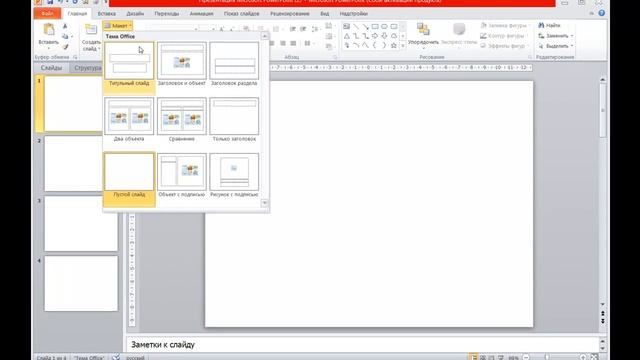Click the zoom slider handle in status bar
This screenshot has width=640, height=360.
pyautogui.click(x=547, y=358)
